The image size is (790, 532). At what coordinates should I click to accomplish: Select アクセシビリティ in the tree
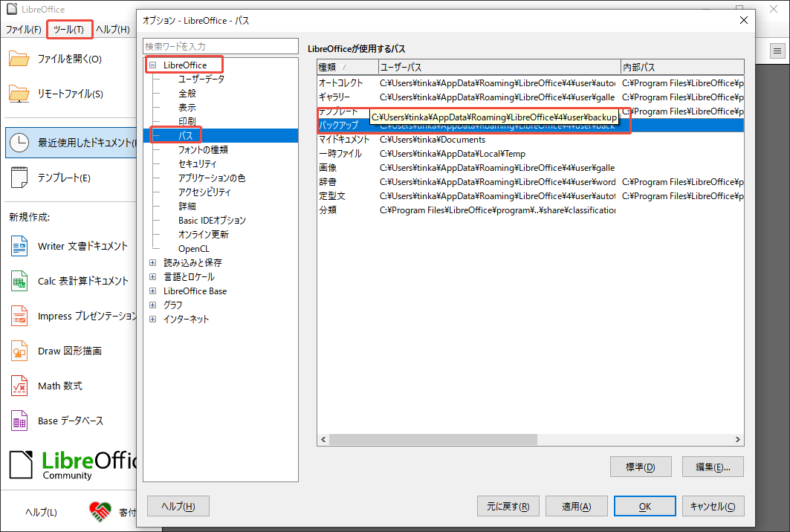pyautogui.click(x=204, y=192)
